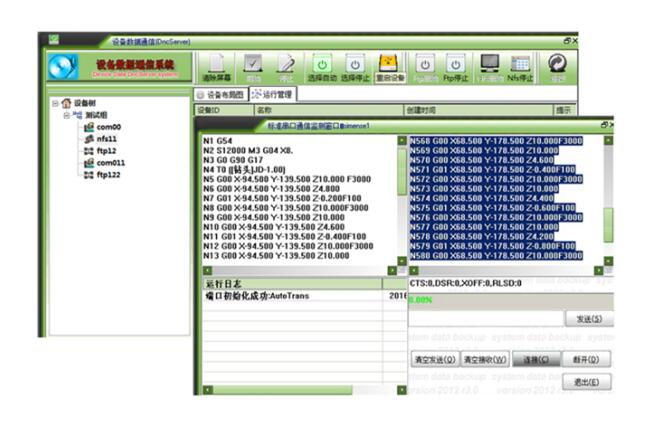Click the house icon beside 设备树

pyautogui.click(x=66, y=103)
